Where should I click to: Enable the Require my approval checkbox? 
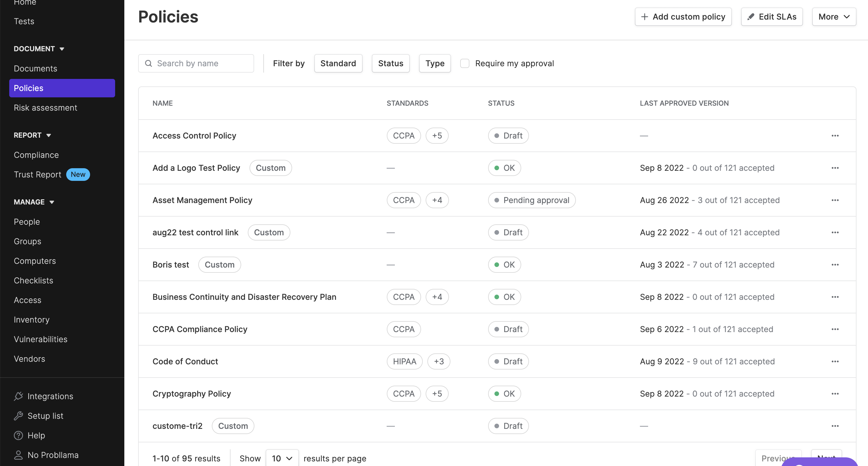[465, 63]
